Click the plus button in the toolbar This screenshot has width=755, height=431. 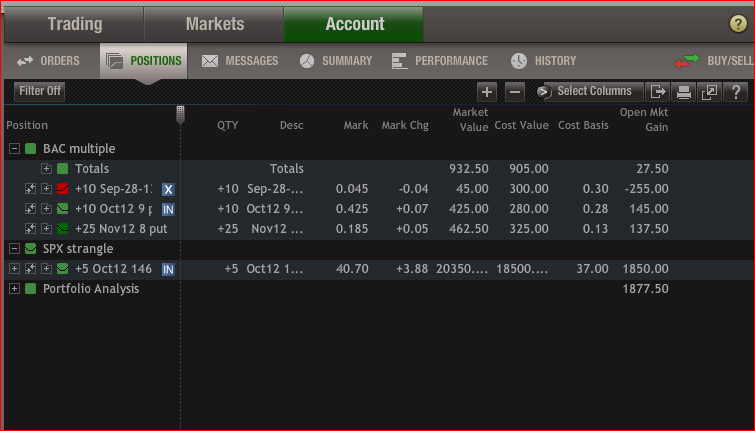487,91
